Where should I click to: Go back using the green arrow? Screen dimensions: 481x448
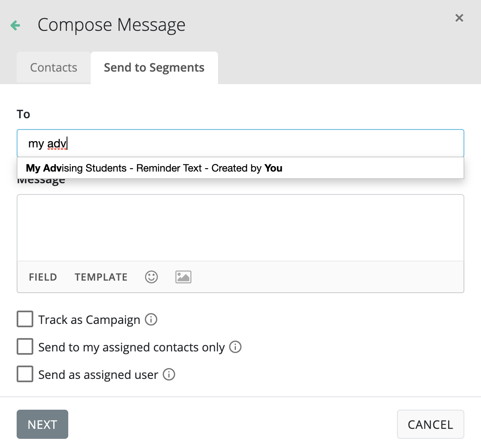15,25
